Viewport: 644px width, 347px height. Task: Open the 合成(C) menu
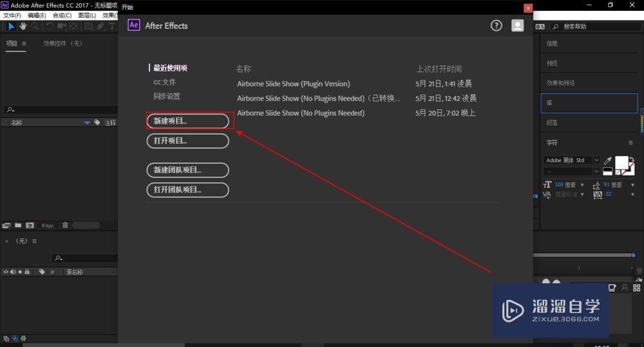(62, 15)
